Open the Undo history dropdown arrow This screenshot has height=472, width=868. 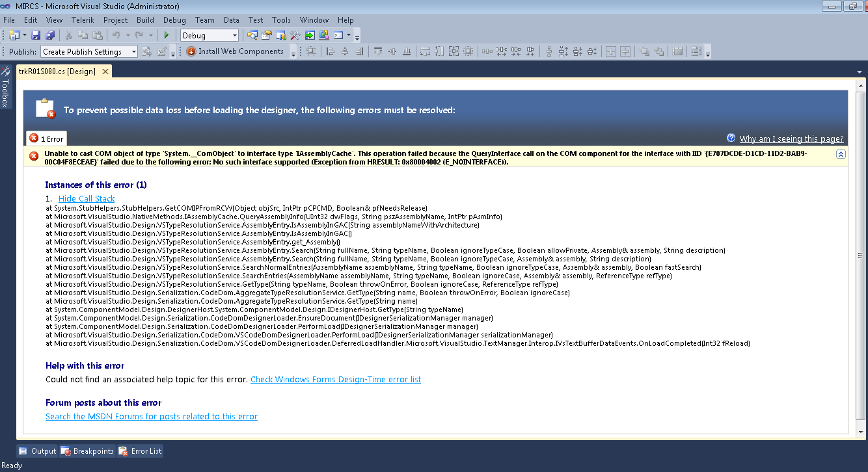pos(128,35)
